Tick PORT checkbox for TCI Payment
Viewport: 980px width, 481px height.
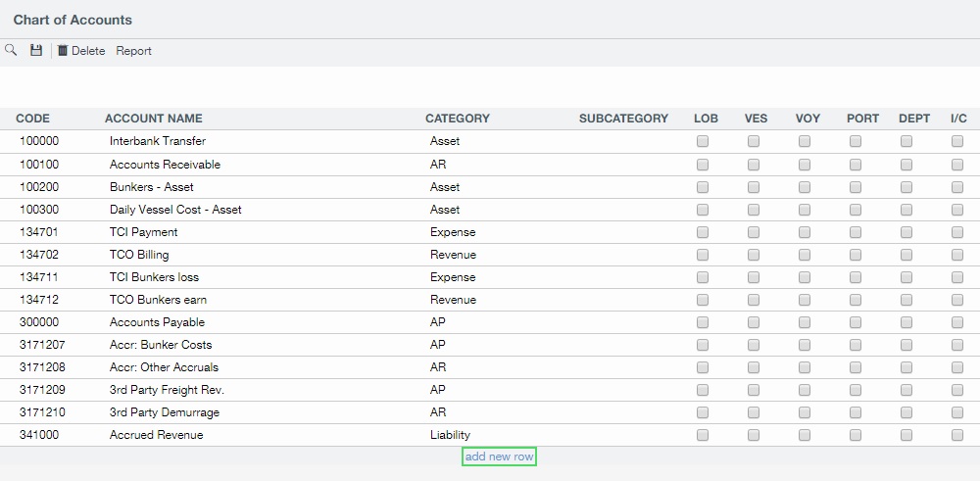pos(856,232)
